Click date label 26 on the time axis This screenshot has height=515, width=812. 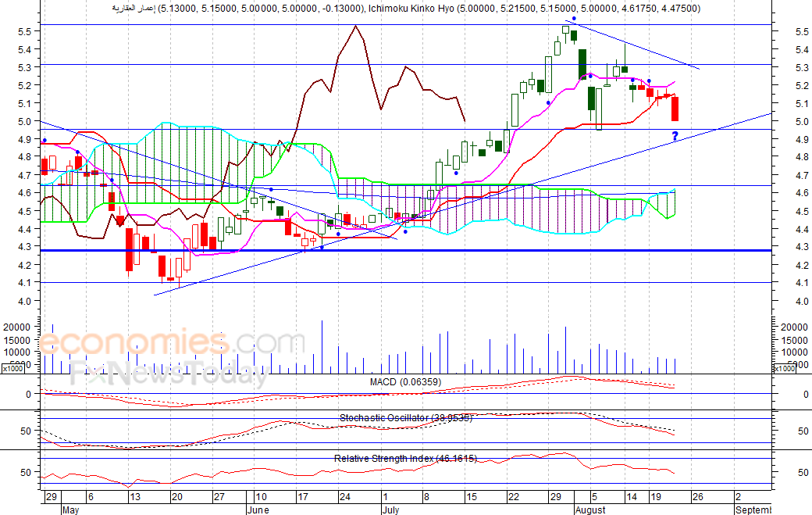(x=697, y=497)
